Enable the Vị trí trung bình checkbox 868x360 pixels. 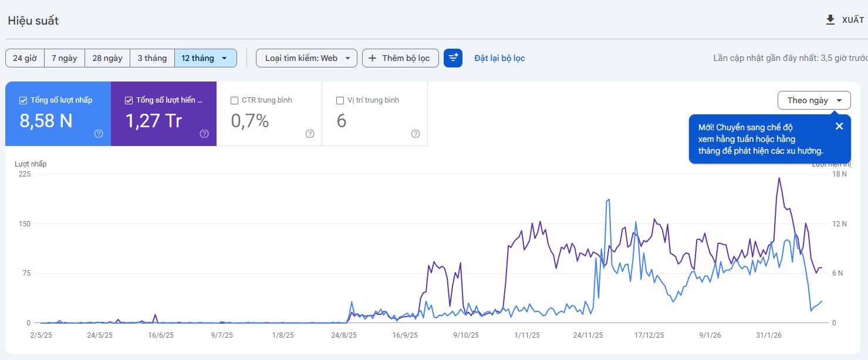pos(340,100)
